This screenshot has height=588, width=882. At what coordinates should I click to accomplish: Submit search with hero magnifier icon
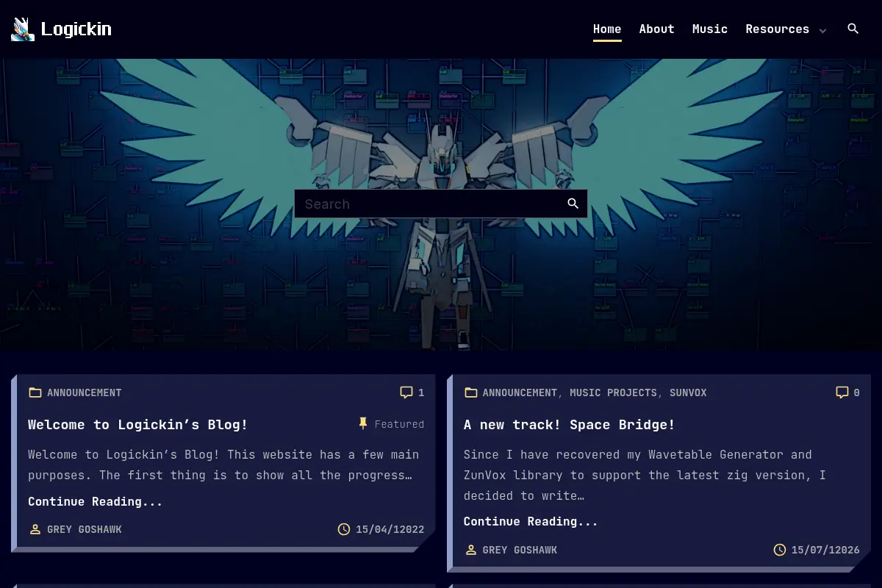(573, 204)
